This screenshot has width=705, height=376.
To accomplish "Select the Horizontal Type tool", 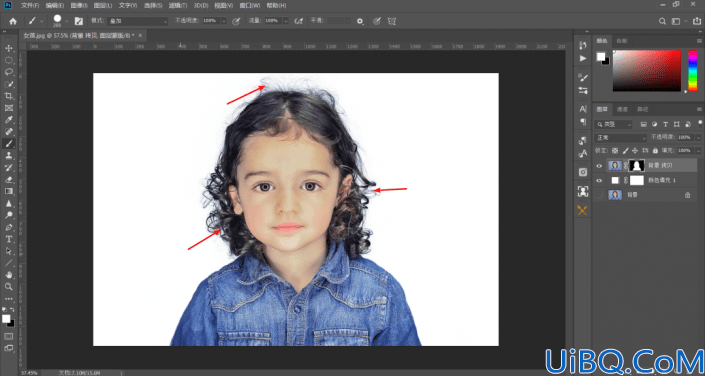I will pos(9,239).
